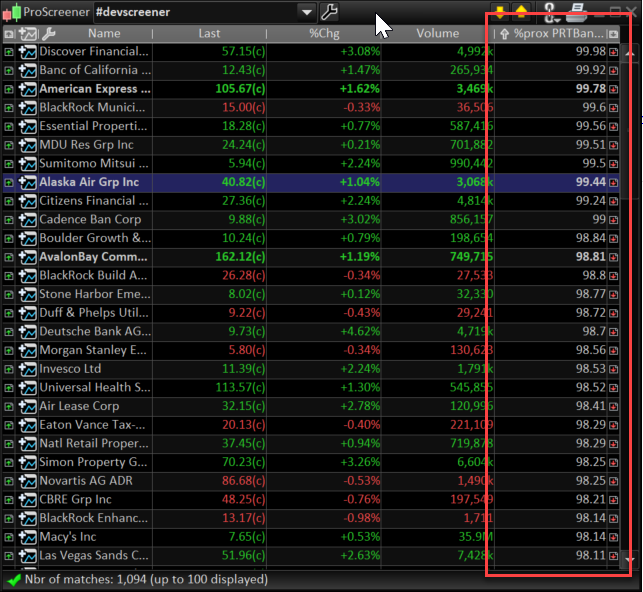
Task: Open chart icon for Citizens Financial
Action: (x=28, y=201)
